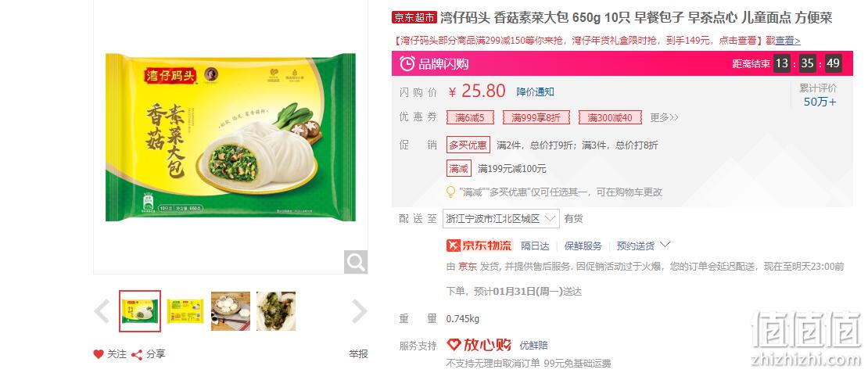Image resolution: width=868 pixels, height=373 pixels.
Task: Expand the 预约送货 chevron
Action: pyautogui.click(x=666, y=245)
